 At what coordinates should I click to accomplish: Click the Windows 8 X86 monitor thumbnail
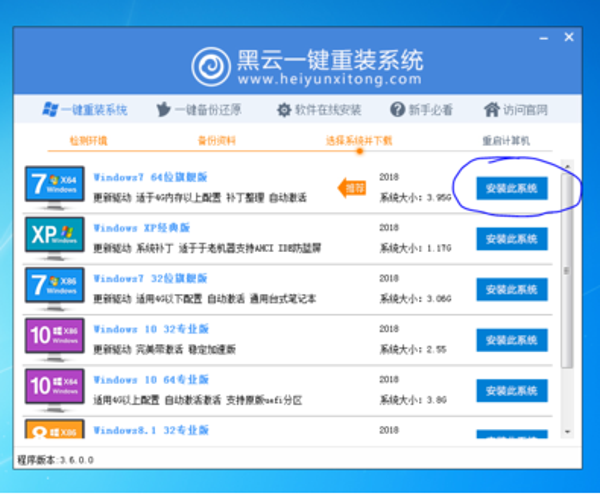click(x=55, y=429)
